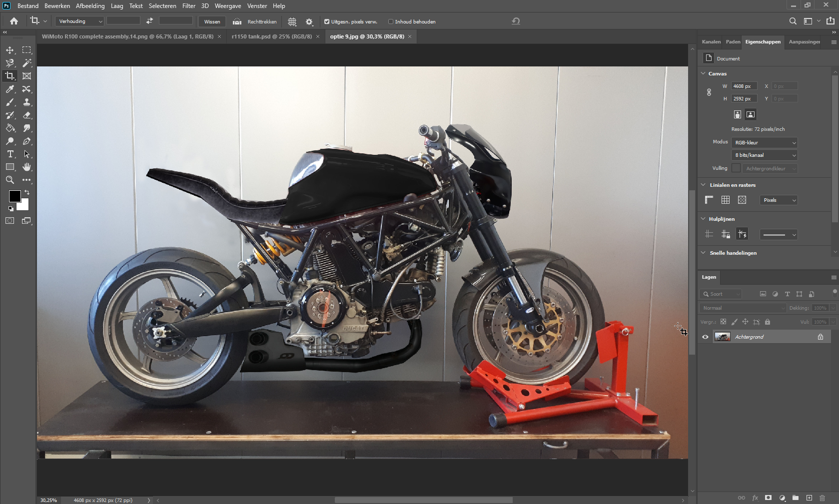The width and height of the screenshot is (839, 504).
Task: Collapse the Snelle handelingen section
Action: (704, 253)
